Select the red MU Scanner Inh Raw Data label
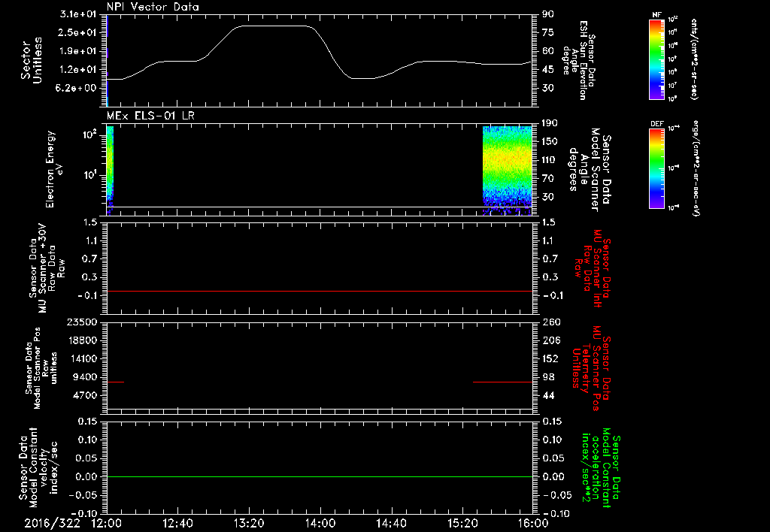The image size is (770, 532). point(593,268)
